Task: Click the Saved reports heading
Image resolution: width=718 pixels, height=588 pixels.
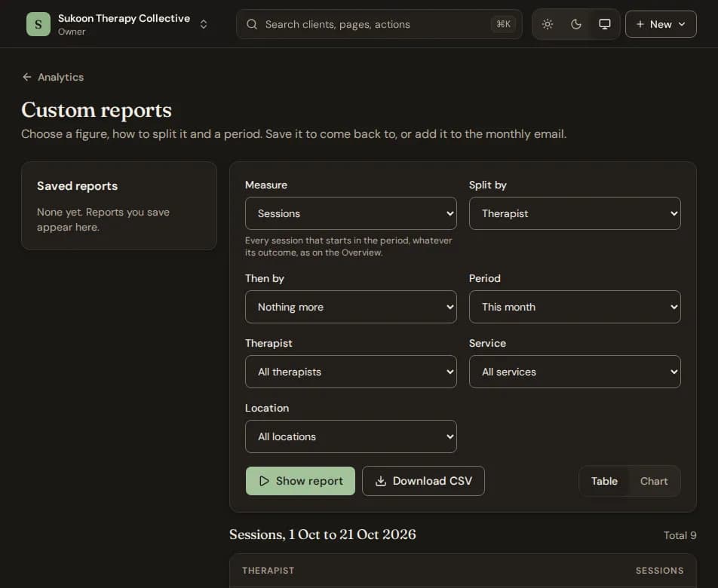Action: coord(78,185)
